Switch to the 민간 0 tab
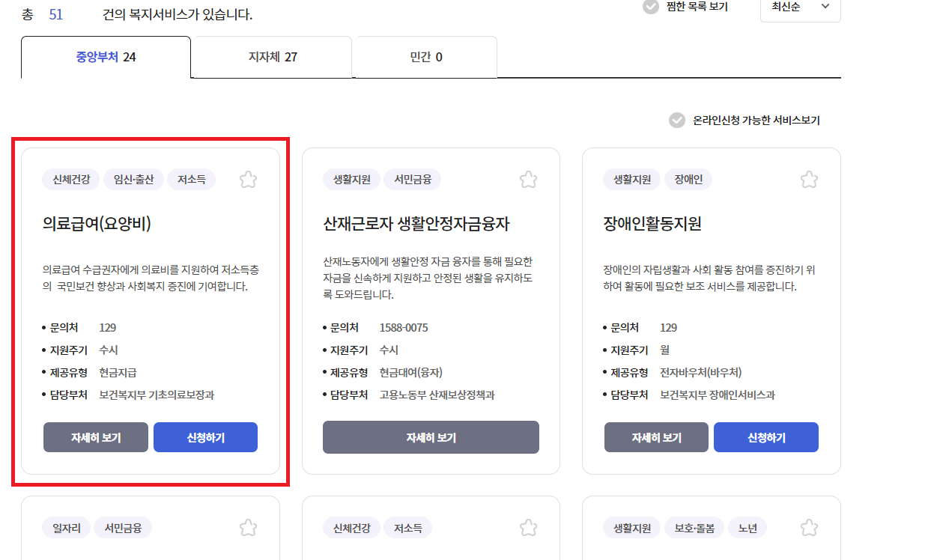 tap(425, 57)
